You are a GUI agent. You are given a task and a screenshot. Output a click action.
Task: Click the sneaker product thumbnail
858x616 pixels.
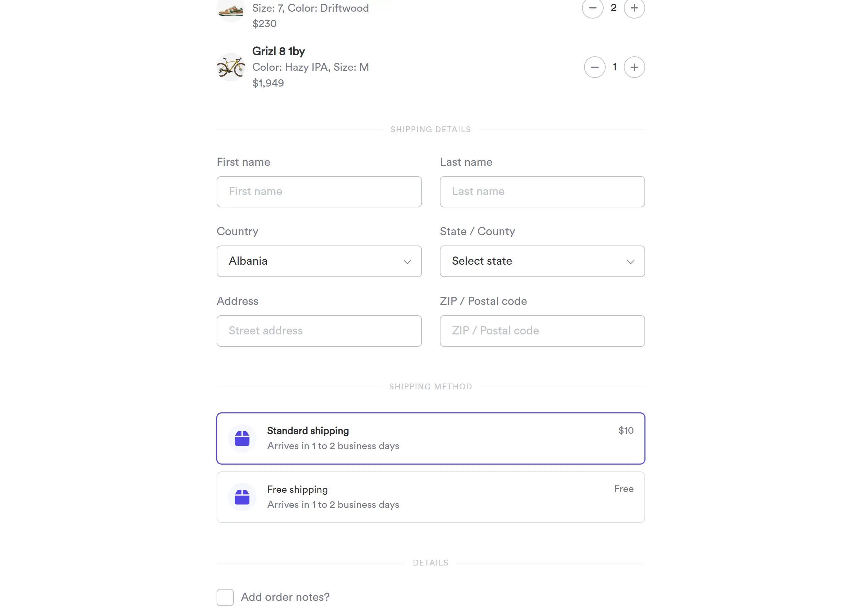coord(230,9)
